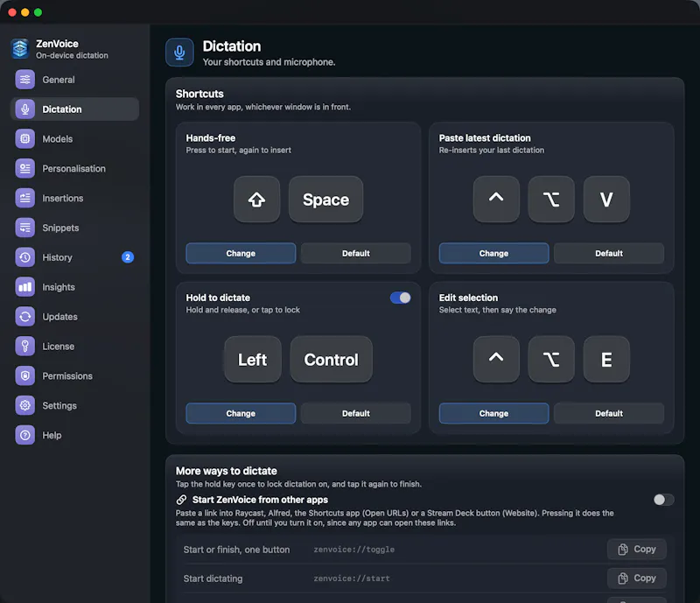Reset Hold to dictate to Default
700x603 pixels.
356,413
